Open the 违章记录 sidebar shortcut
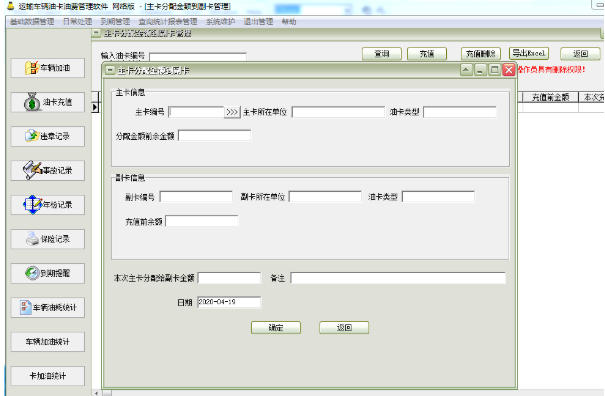Image resolution: width=605 pixels, height=396 pixels. pos(48,136)
